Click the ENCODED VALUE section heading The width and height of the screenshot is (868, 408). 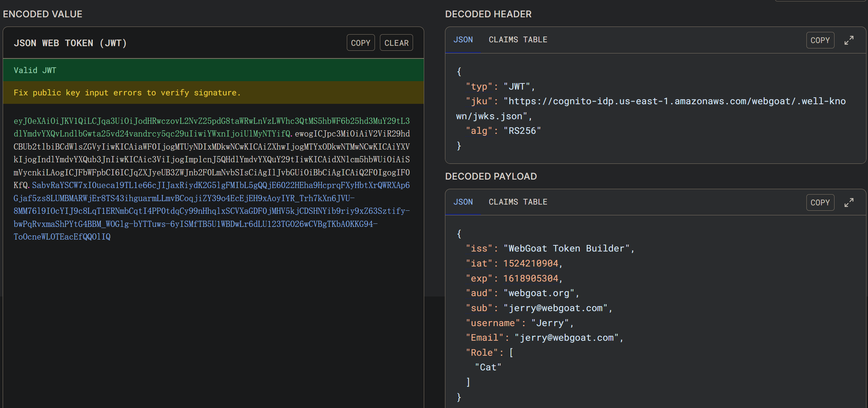coord(43,14)
